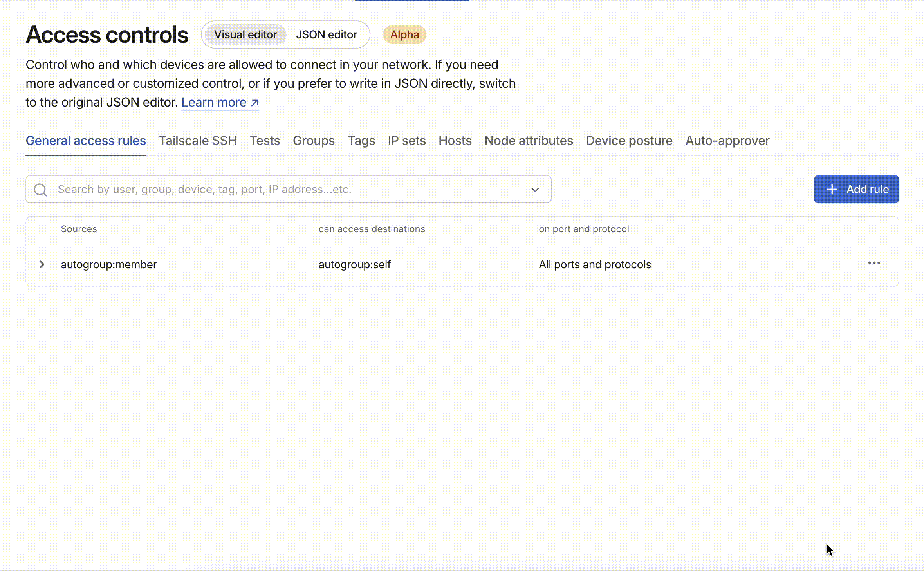Click the autogroup:member source text

click(109, 264)
